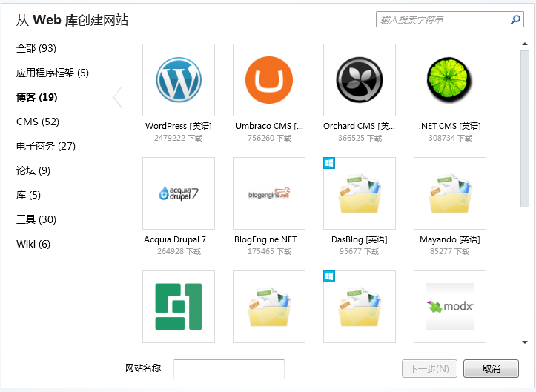Select the DasBlog folder icon
The height and width of the screenshot is (392, 536).
click(360, 193)
